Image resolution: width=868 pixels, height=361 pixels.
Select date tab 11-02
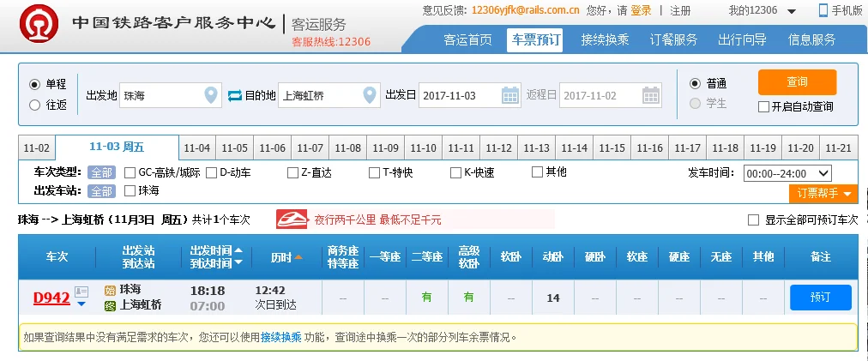pos(37,148)
